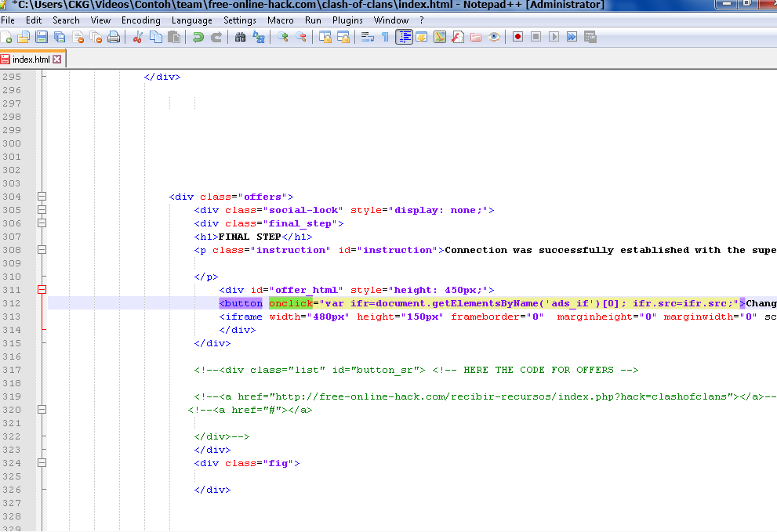Play the recorded macro icon
Image resolution: width=777 pixels, height=532 pixels.
click(x=554, y=37)
